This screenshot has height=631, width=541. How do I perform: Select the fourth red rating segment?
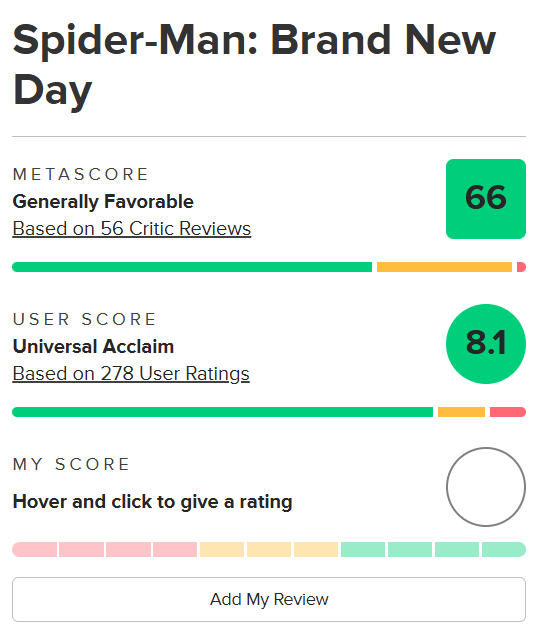pyautogui.click(x=175, y=549)
